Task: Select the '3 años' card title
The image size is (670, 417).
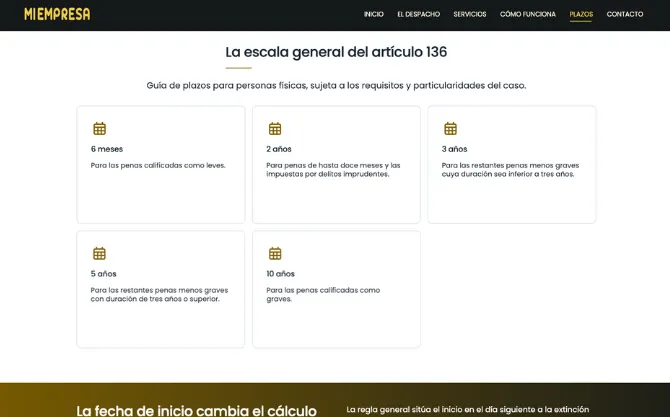Action: tap(454, 149)
